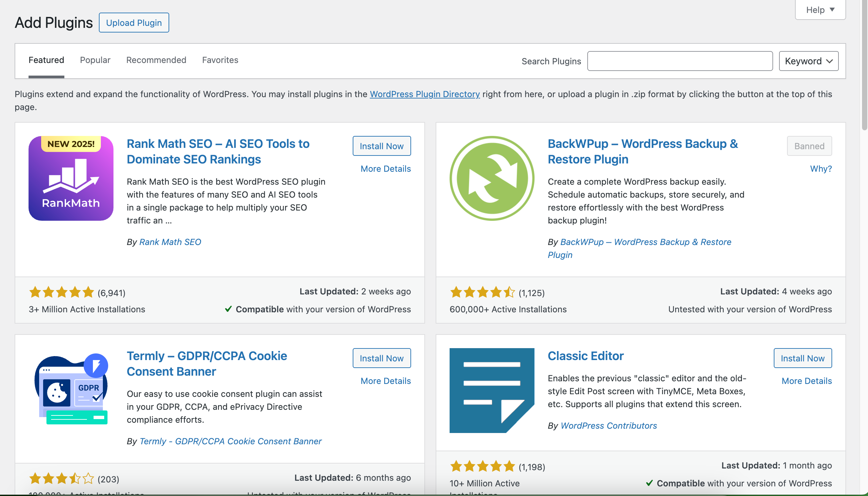
Task: Click 'Untested with your version' BackWPup text
Action: coord(750,309)
